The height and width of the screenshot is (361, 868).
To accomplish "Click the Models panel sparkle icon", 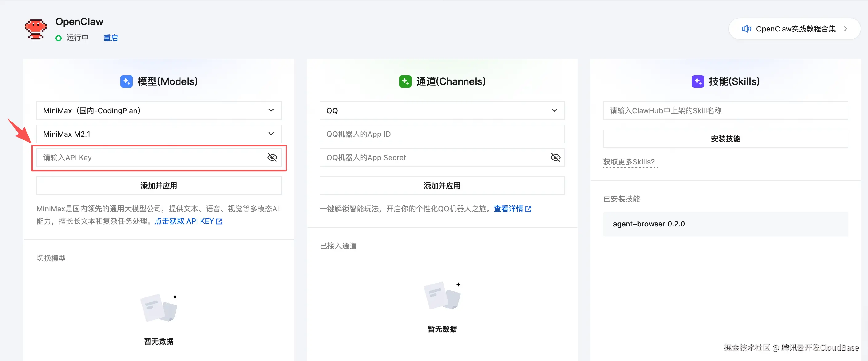I will pyautogui.click(x=126, y=81).
